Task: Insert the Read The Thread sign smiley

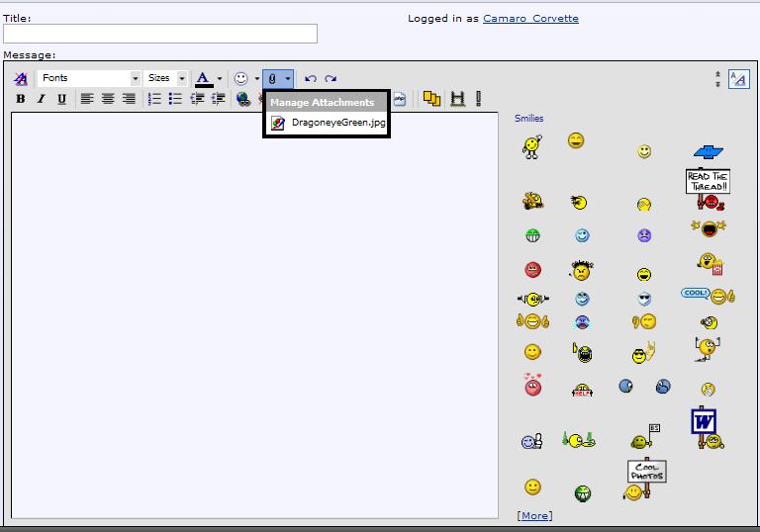Action: coord(709,189)
